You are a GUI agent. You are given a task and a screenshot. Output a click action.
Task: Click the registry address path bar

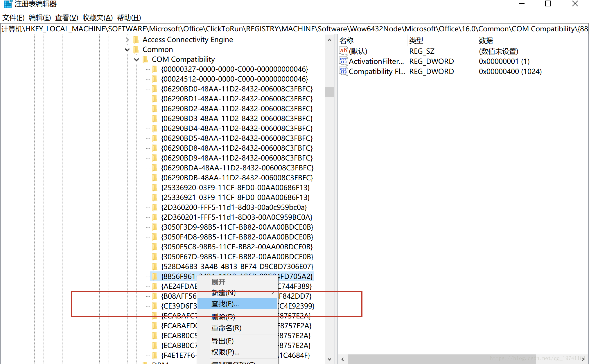pyautogui.click(x=294, y=29)
